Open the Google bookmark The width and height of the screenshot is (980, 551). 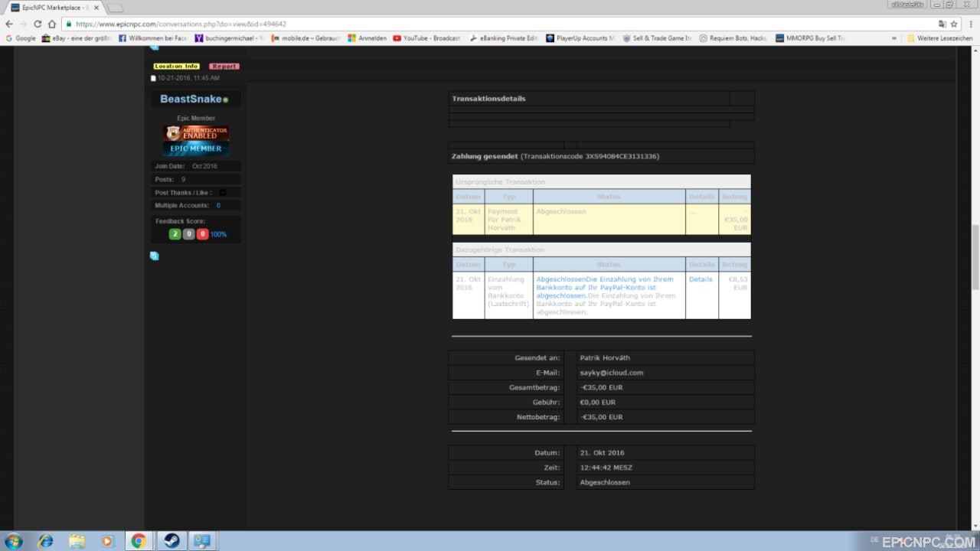point(21,37)
